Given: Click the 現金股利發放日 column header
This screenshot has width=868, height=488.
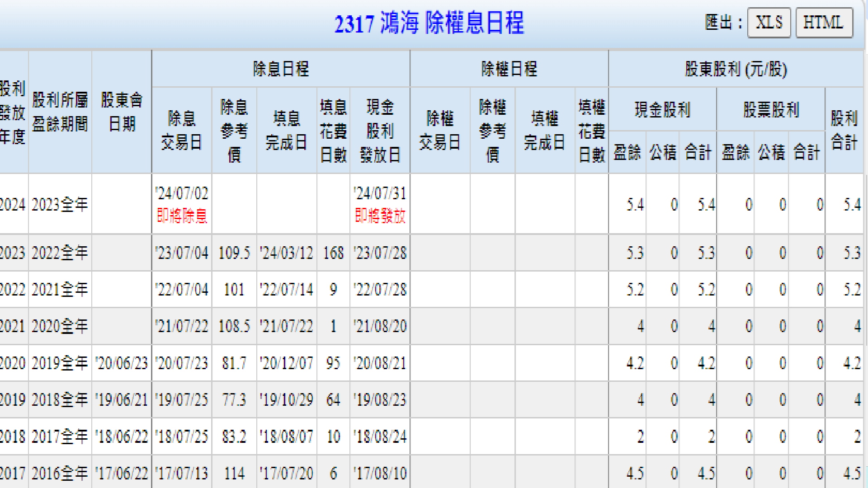Looking at the screenshot, I should (x=380, y=130).
